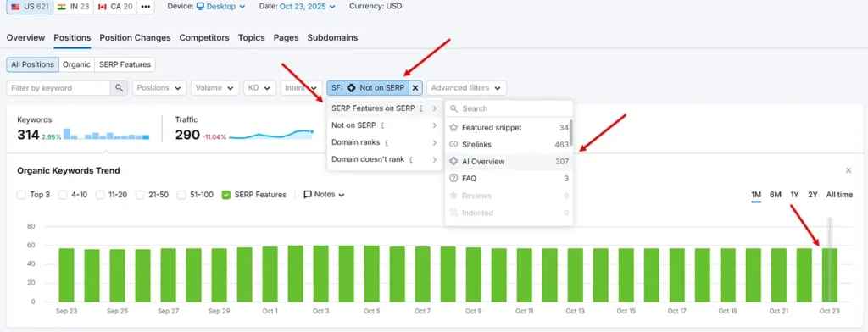Toggle the 51-100 positions checkbox

pyautogui.click(x=181, y=195)
